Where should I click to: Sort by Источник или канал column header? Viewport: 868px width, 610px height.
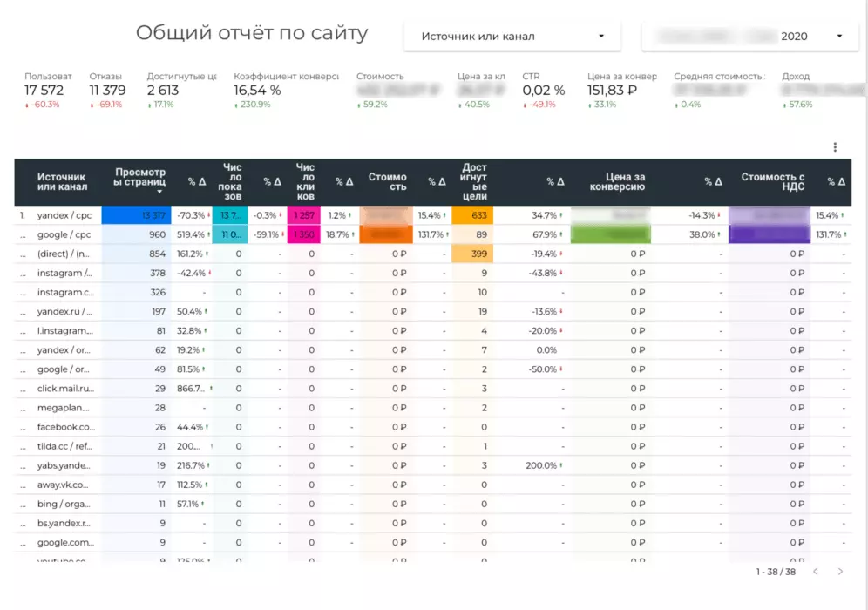(62, 181)
